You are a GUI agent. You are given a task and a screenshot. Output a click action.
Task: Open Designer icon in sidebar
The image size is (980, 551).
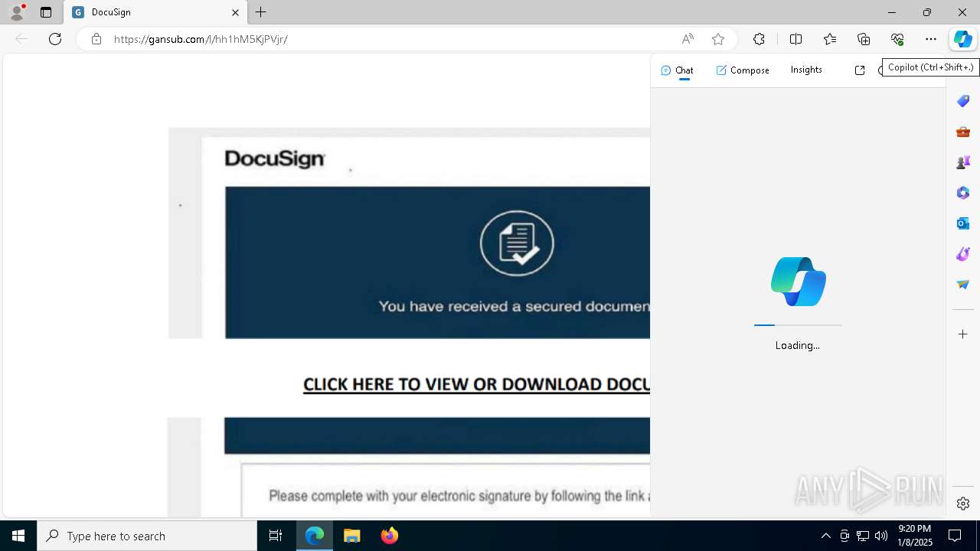pos(963,254)
